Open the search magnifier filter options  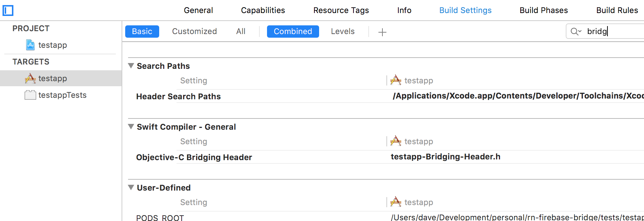576,32
